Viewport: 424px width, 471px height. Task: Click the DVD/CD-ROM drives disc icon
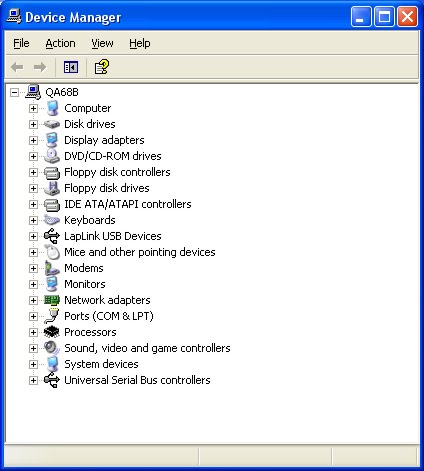pos(52,156)
